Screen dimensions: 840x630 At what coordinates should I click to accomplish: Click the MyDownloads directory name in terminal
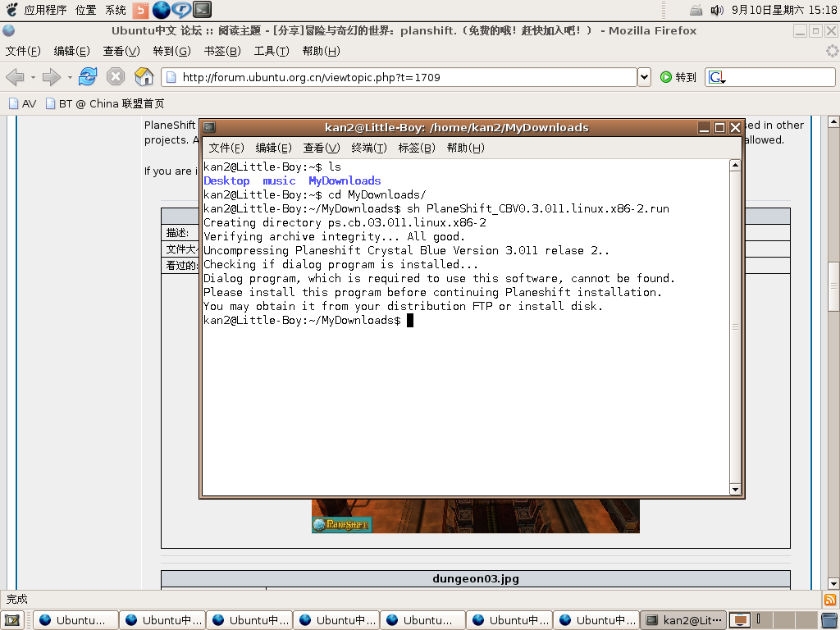[x=345, y=180]
